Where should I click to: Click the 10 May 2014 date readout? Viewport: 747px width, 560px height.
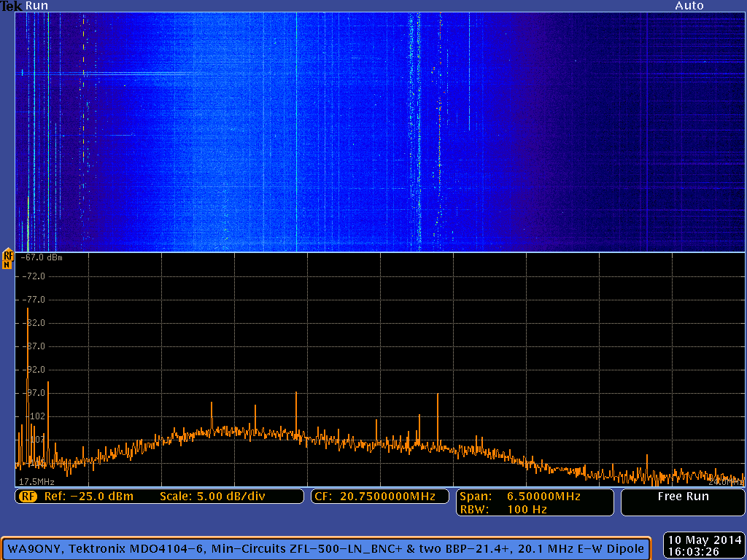coord(705,540)
